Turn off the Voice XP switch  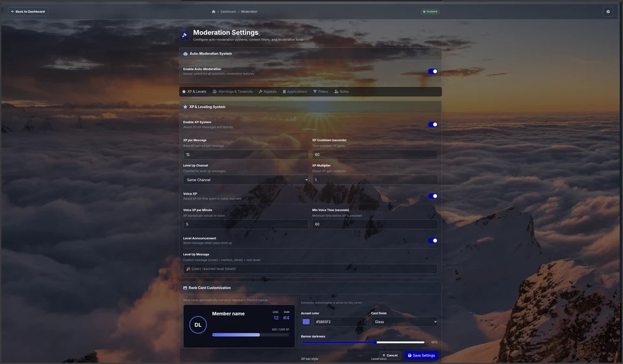(433, 196)
